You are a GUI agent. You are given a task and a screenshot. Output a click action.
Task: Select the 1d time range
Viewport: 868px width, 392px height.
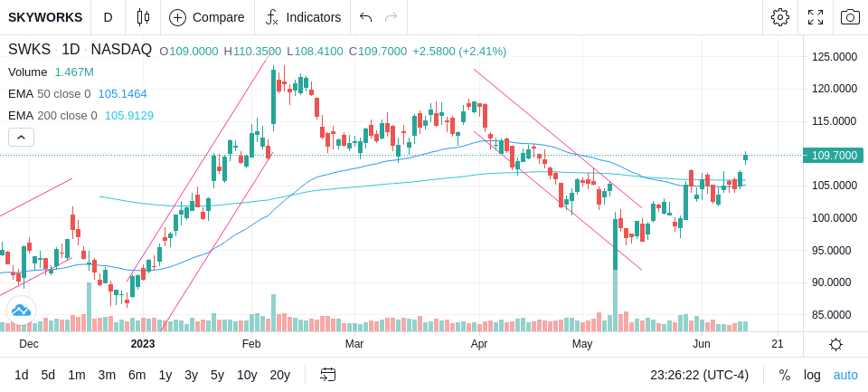click(21, 376)
